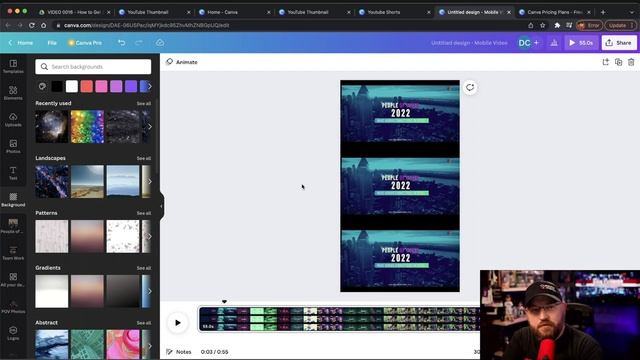The height and width of the screenshot is (360, 640).
Task: Open the Notes panel
Action: coord(179,351)
